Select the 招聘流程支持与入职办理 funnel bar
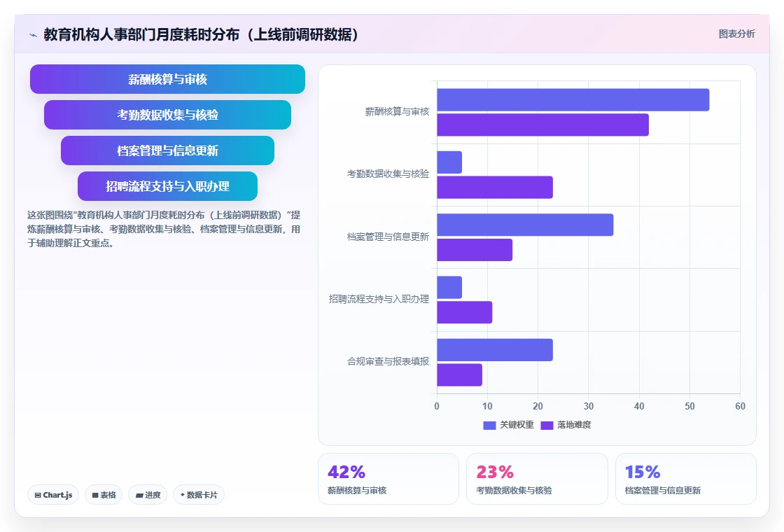This screenshot has width=784, height=532. pos(167,186)
